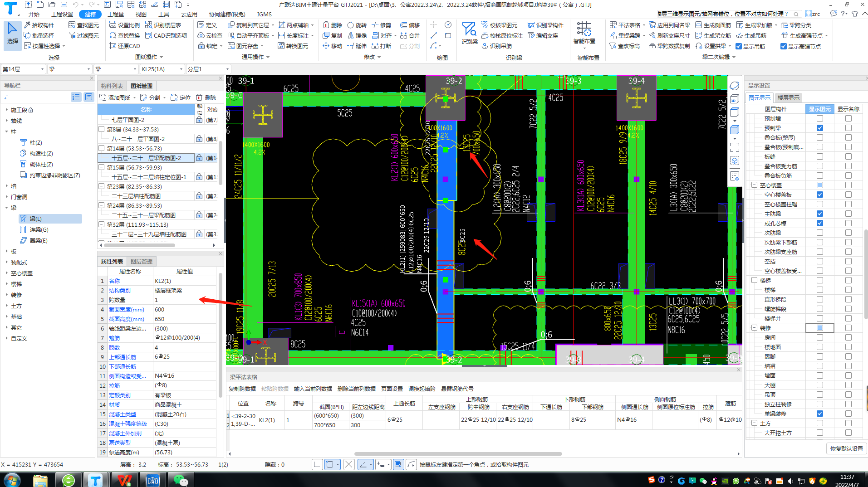Screen dimensions: 868x487
Task: Open the CAD app on the taskbar
Action: tap(152, 480)
